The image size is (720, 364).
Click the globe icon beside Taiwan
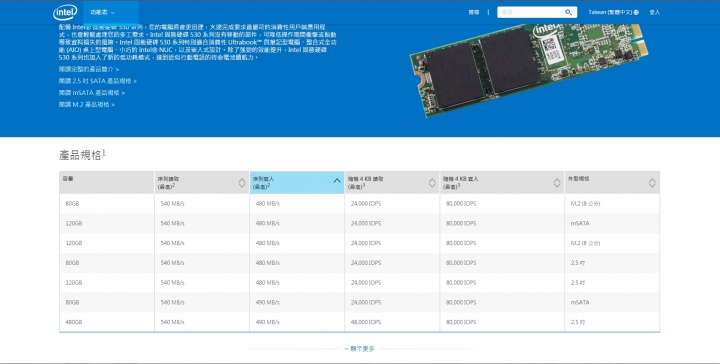coord(636,12)
